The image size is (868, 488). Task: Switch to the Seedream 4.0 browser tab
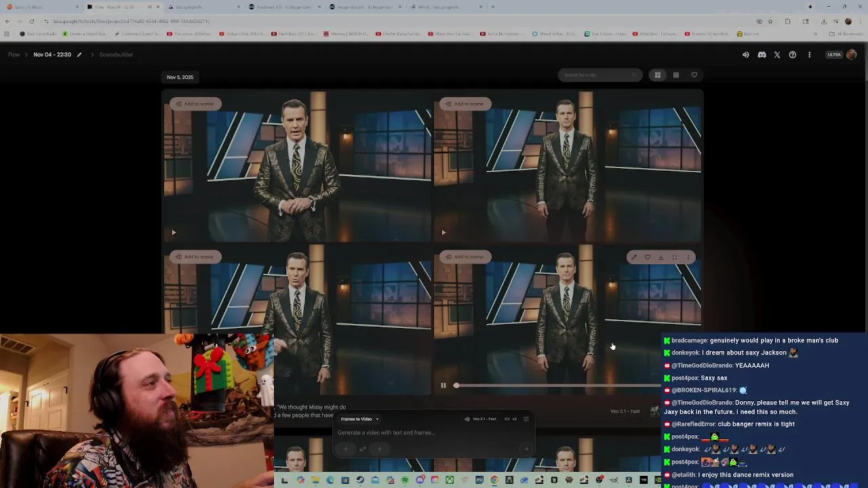285,7
